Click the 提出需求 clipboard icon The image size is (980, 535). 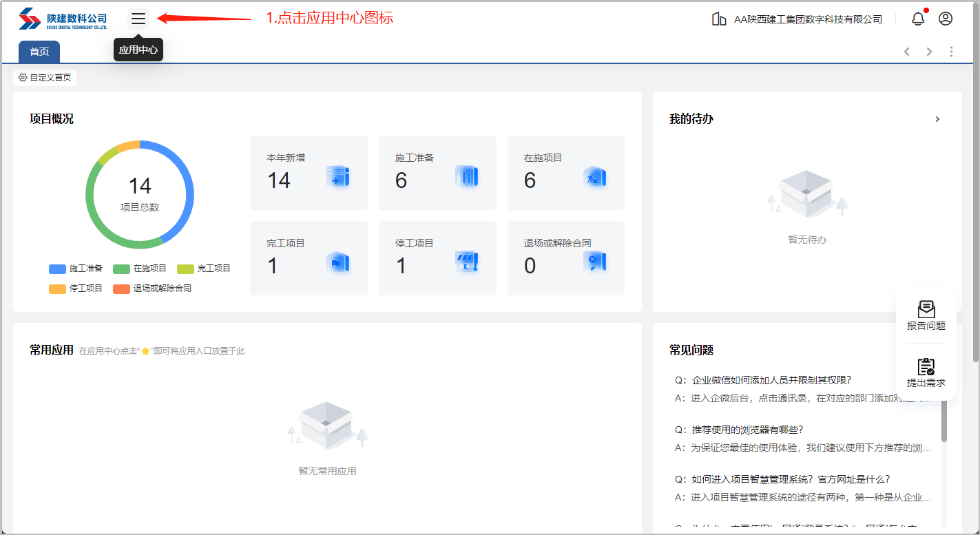coord(926,367)
